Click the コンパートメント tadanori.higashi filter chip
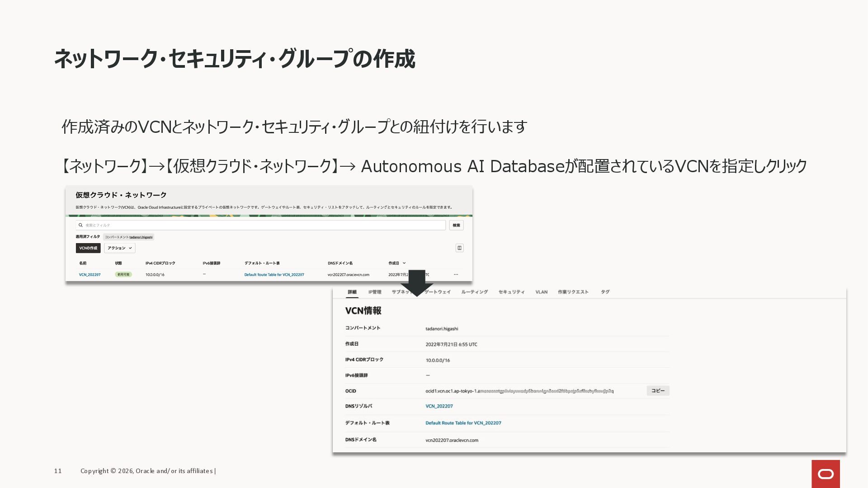 [128, 237]
